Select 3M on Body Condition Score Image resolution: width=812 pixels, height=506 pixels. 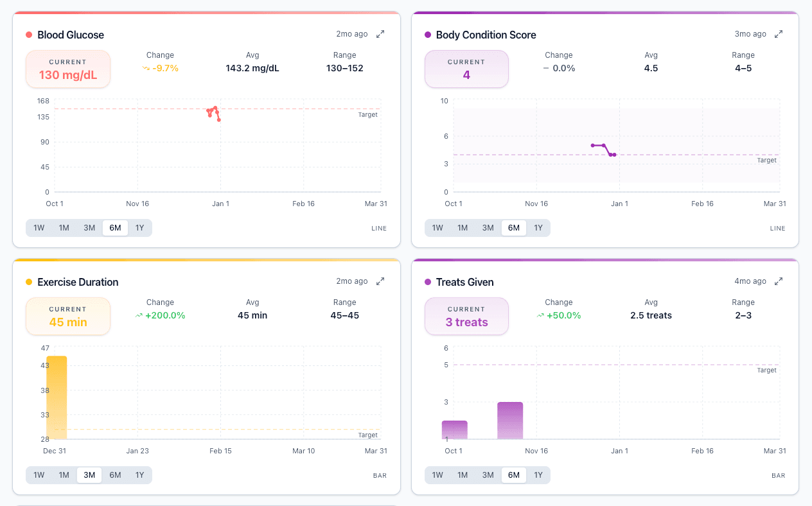[488, 227]
